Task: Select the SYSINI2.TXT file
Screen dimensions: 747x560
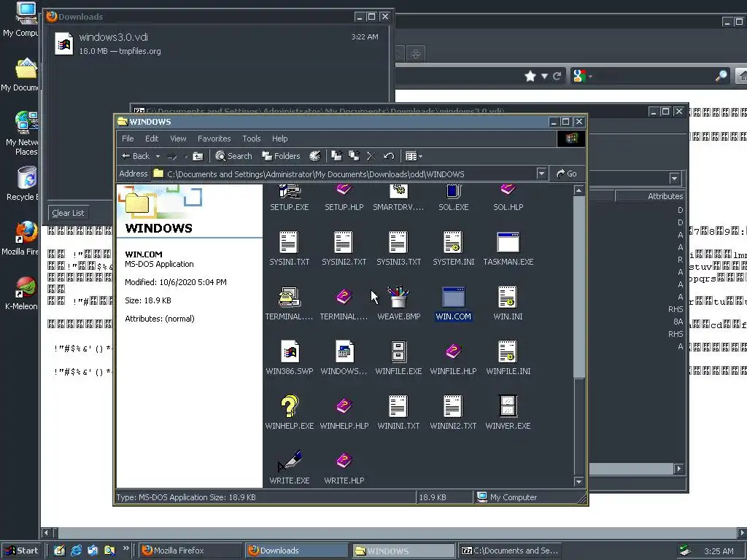Action: pyautogui.click(x=344, y=249)
